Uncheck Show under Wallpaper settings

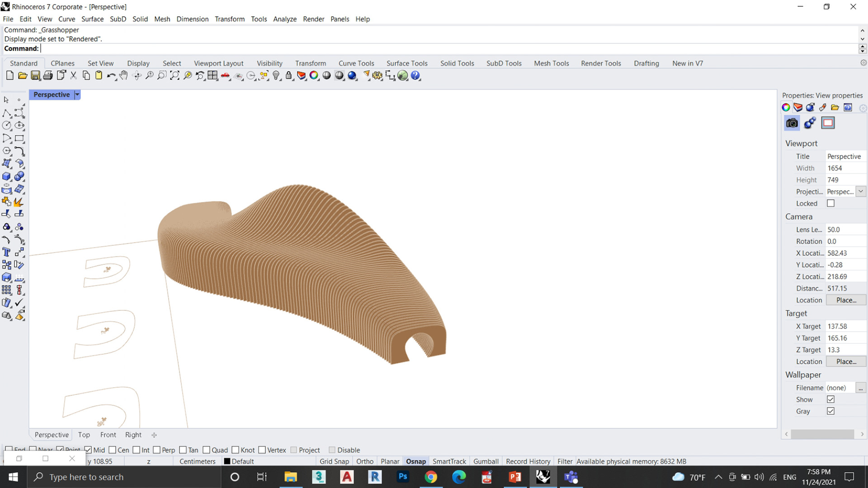[830, 399]
